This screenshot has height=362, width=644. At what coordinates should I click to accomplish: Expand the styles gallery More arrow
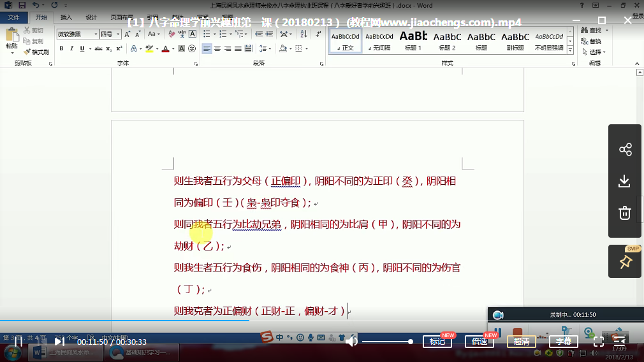[x=570, y=50]
